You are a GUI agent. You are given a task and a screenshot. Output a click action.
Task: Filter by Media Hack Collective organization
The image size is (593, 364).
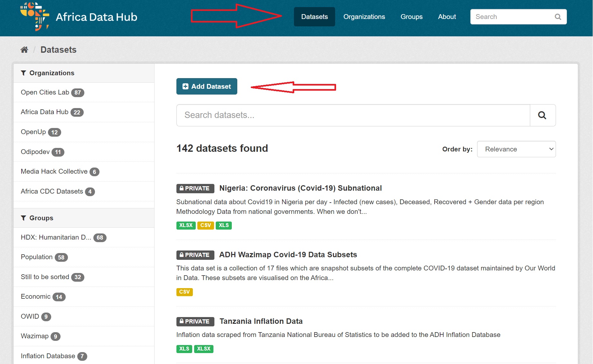[54, 171]
